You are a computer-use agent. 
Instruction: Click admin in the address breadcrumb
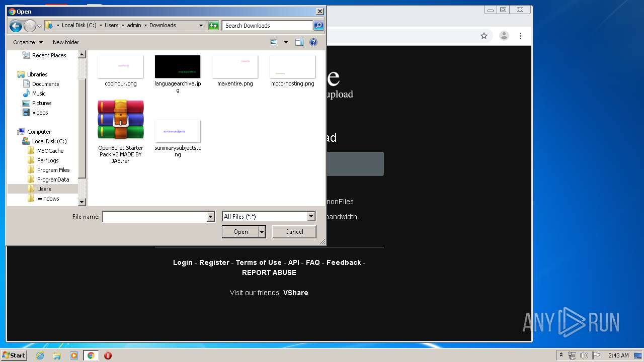click(134, 25)
